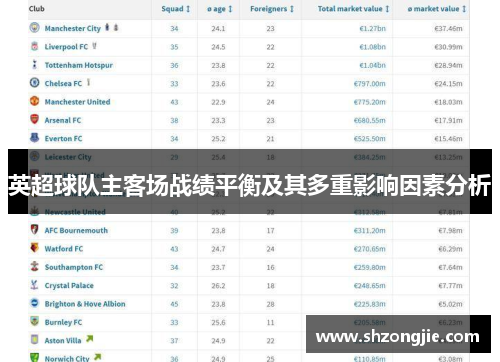The height and width of the screenshot is (362, 500).
Task: Click the Manchester City club crest
Action: click(x=34, y=28)
